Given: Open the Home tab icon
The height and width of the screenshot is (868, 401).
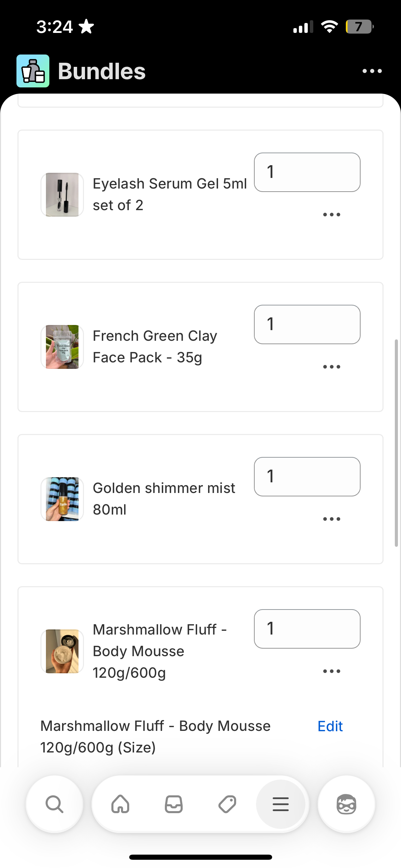Looking at the screenshot, I should (120, 804).
